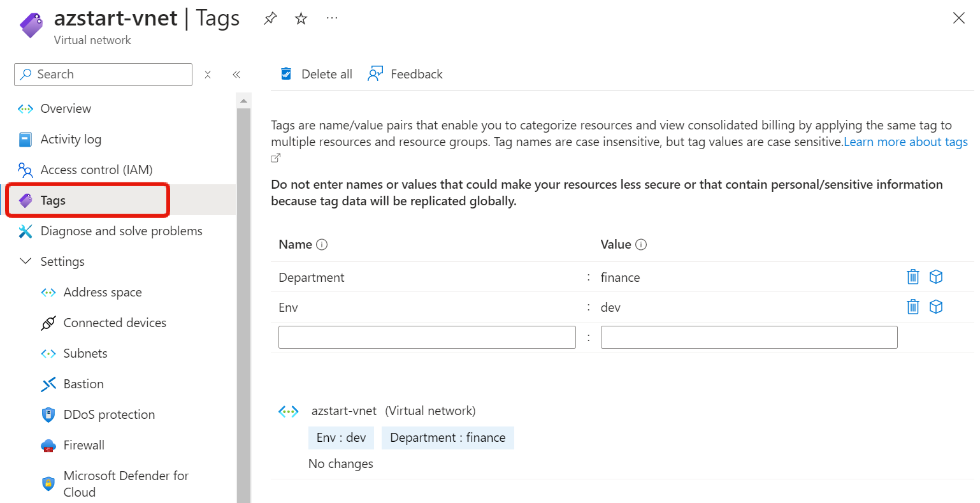Click the Defender for Cloud shield icon
This screenshot has width=980, height=503.
(x=48, y=484)
